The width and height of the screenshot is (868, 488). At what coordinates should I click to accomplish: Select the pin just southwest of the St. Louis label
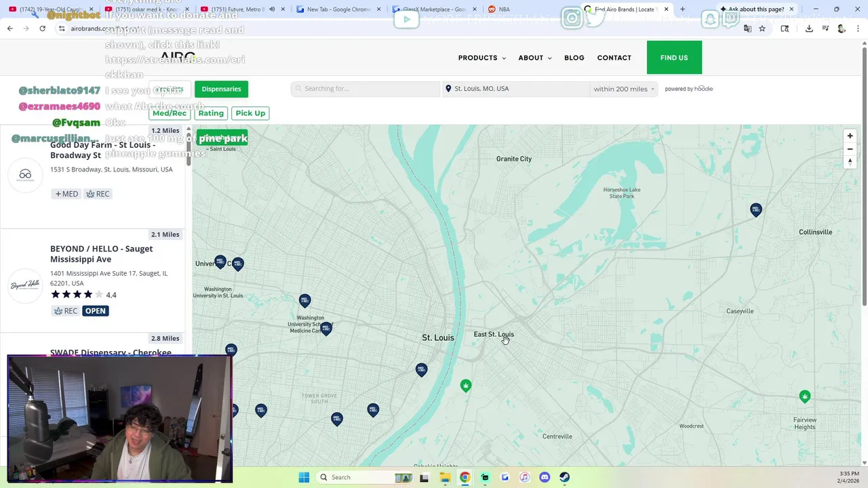(421, 369)
